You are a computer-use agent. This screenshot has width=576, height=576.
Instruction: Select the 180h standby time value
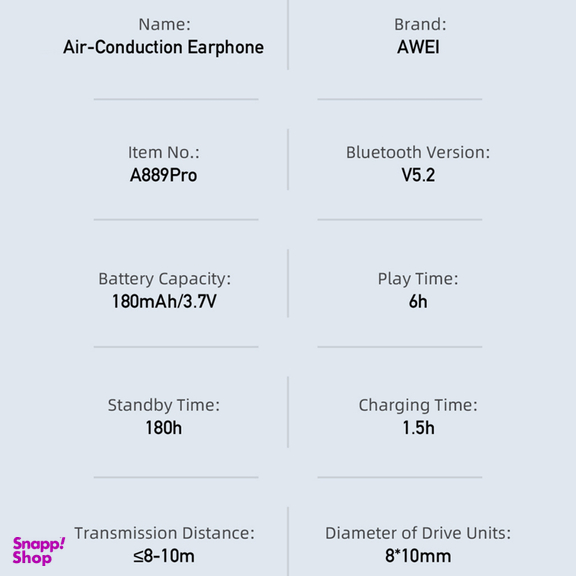163,428
